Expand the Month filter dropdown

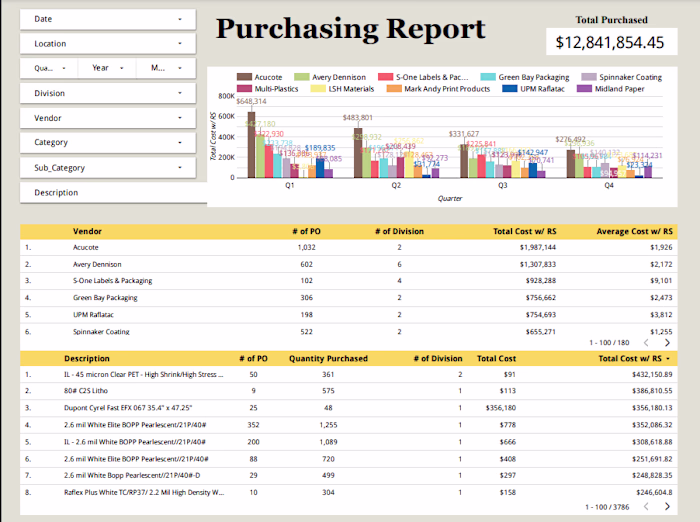click(x=166, y=68)
